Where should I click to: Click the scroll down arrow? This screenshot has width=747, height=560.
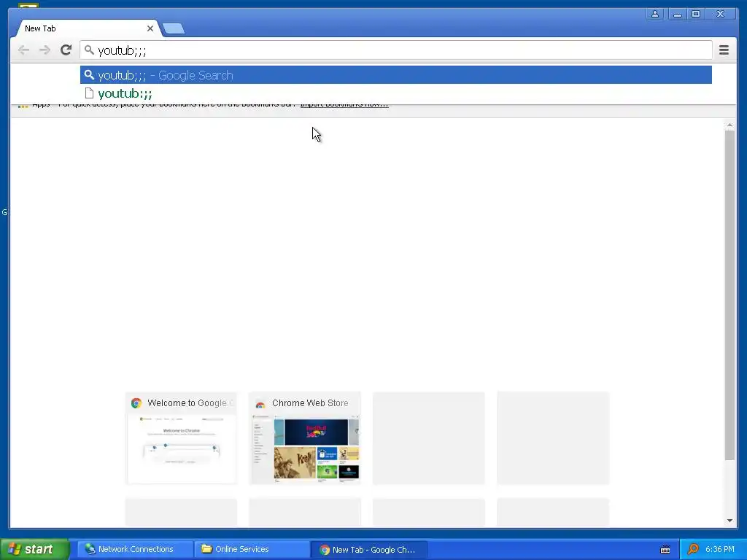(729, 521)
